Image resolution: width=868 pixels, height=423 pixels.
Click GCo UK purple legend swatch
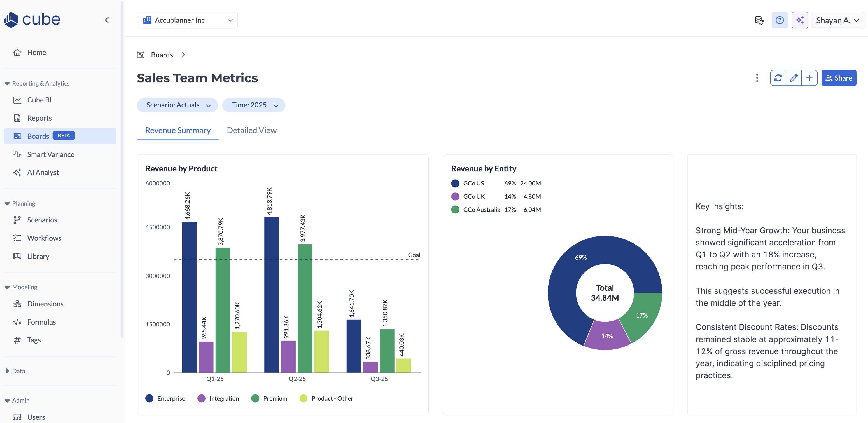coord(455,196)
